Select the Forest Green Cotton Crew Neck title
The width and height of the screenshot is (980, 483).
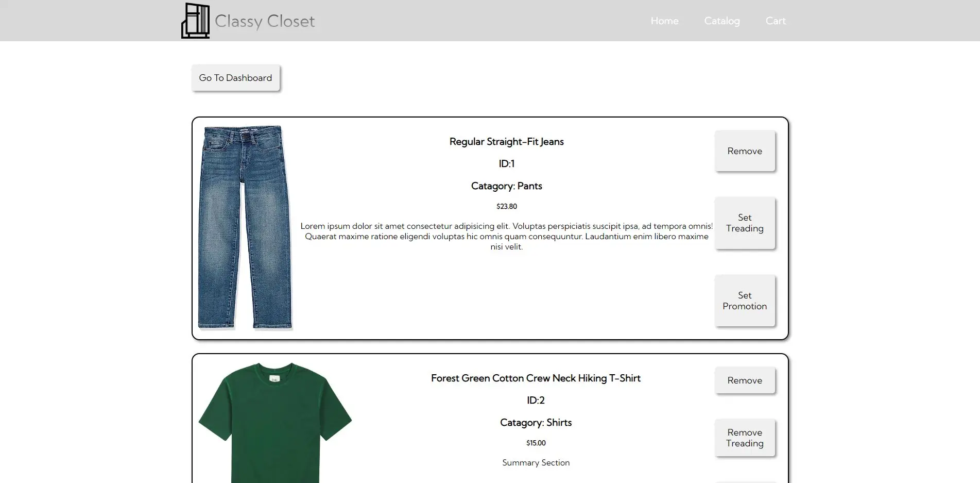(536, 378)
